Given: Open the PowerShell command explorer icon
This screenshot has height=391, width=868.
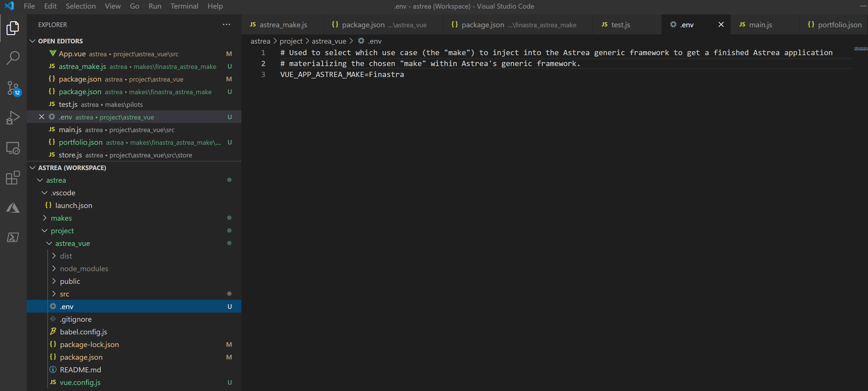Looking at the screenshot, I should coord(13,237).
